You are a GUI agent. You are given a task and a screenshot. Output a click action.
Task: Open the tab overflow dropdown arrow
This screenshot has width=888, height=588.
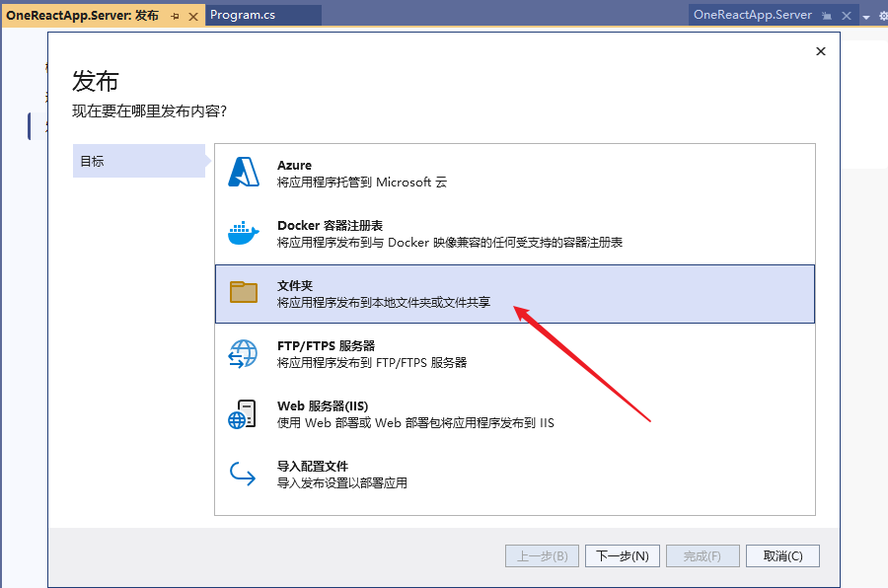[866, 17]
